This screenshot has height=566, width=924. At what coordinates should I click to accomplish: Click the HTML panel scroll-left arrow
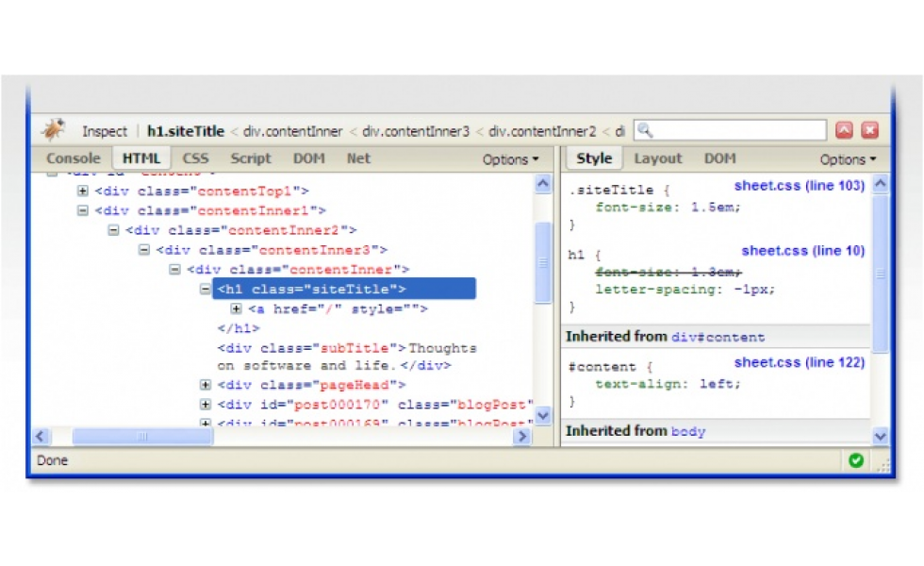[x=40, y=436]
